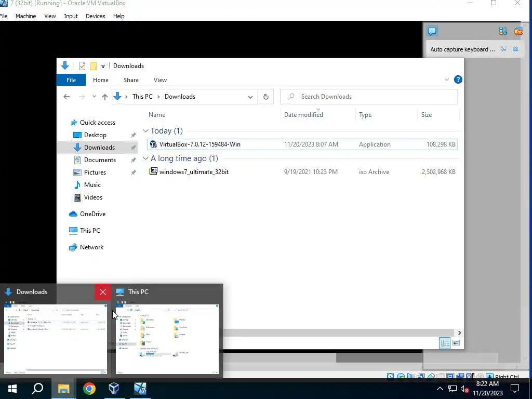The height and width of the screenshot is (399, 532).
Task: Open the Devices menu
Action: click(96, 16)
